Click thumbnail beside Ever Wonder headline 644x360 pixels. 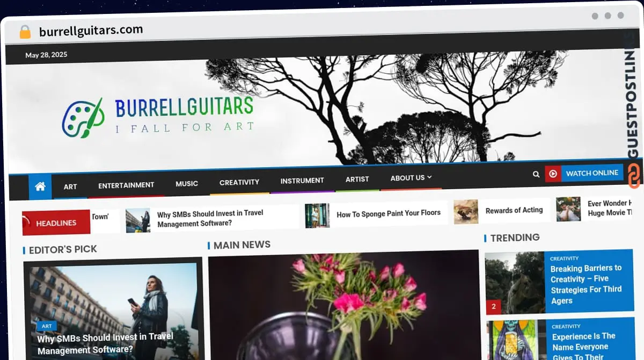[x=568, y=209]
